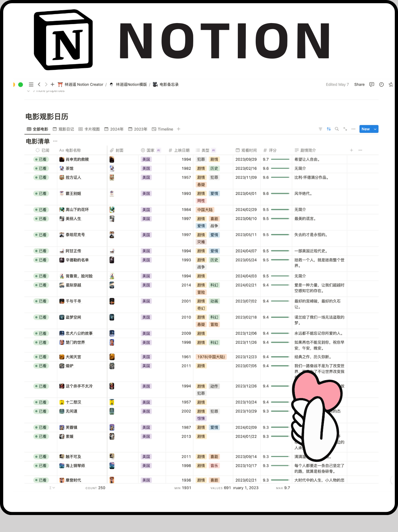Open the sidebar hamburger menu
Image resolution: width=398 pixels, height=532 pixels.
(31, 85)
